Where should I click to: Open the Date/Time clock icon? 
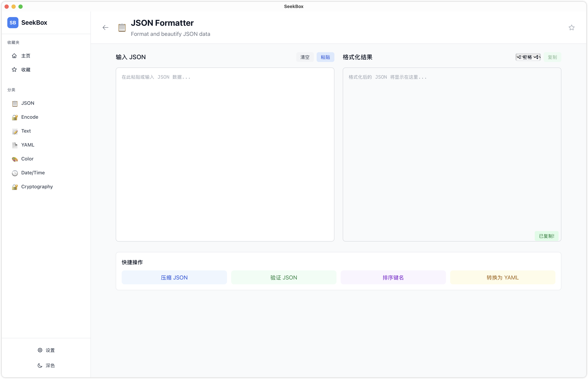coord(15,173)
